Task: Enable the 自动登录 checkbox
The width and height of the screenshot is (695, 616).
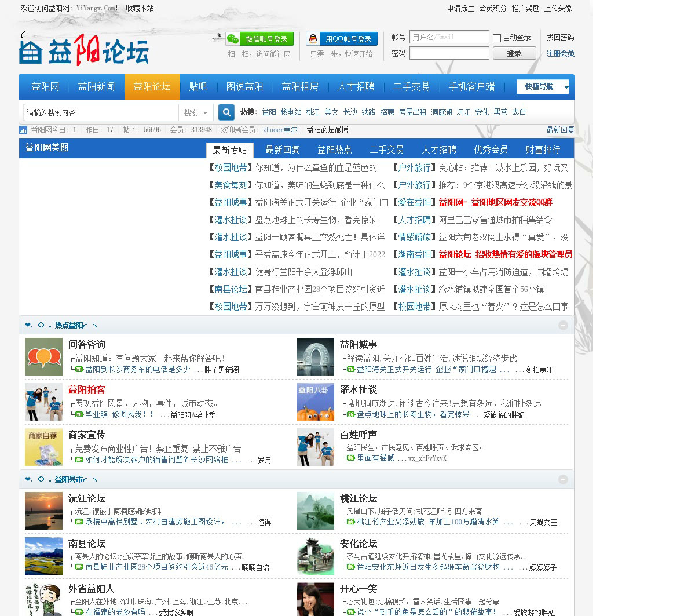Action: 497,38
